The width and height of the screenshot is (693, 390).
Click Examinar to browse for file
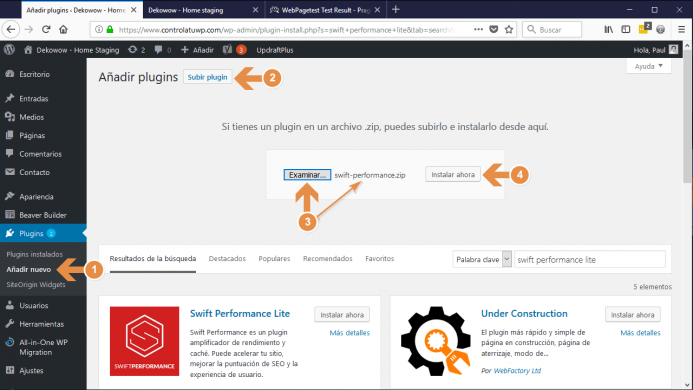click(307, 175)
